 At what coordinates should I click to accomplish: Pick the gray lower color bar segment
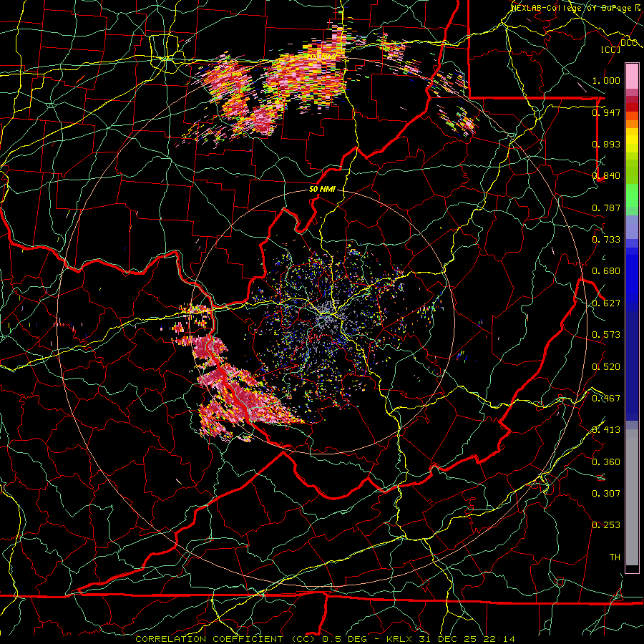(632, 497)
